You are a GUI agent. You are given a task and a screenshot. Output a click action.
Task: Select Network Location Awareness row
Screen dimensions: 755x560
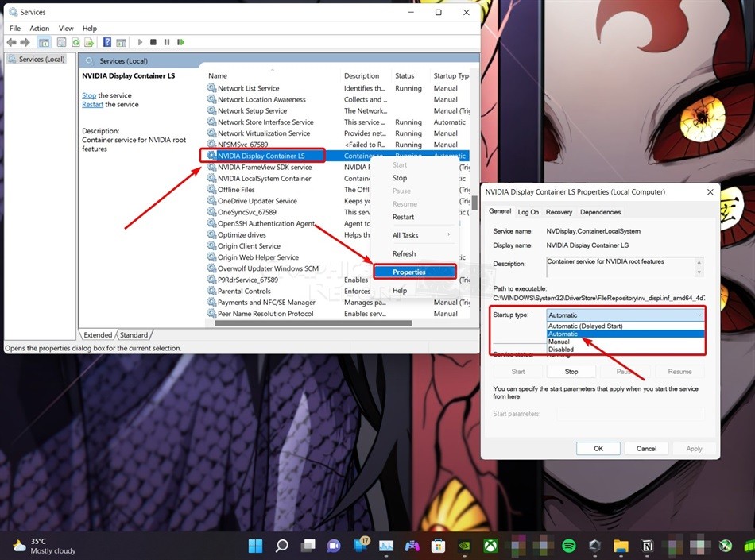[x=338, y=99]
